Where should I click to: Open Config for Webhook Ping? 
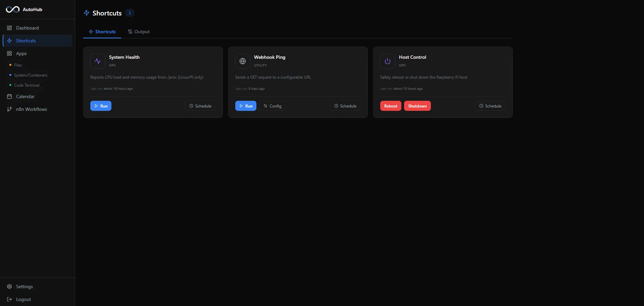[x=272, y=106]
